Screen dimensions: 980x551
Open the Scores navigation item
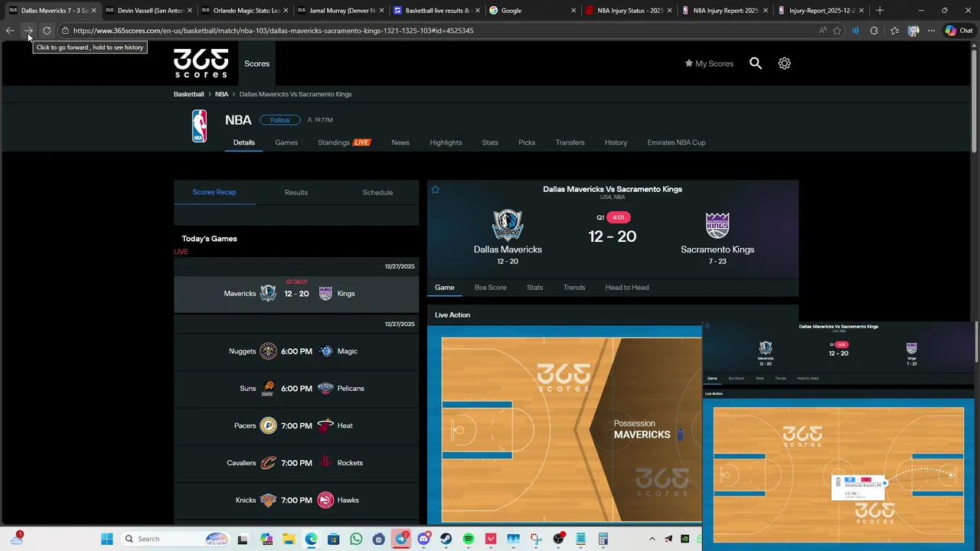[x=256, y=64]
